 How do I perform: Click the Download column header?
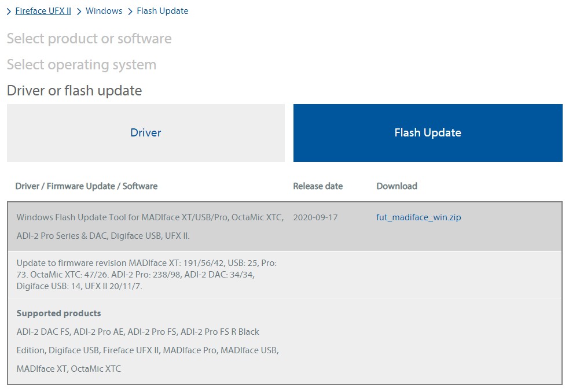click(x=396, y=186)
